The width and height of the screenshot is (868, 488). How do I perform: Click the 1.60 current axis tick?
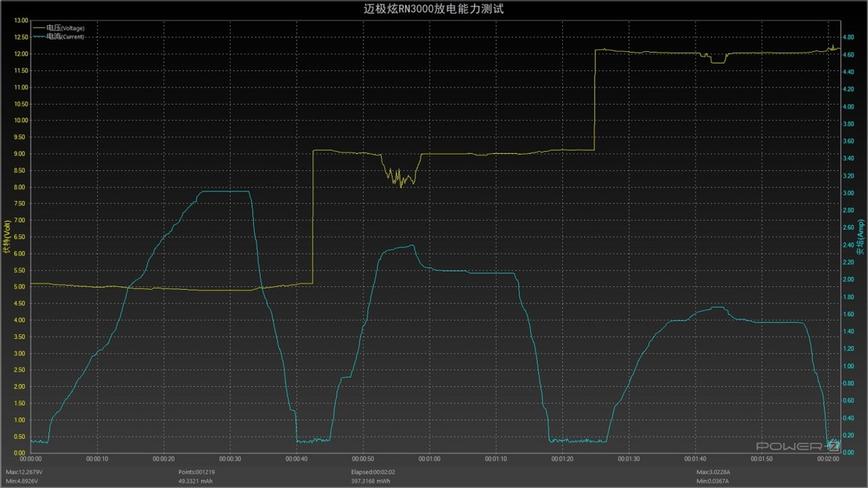tap(848, 314)
